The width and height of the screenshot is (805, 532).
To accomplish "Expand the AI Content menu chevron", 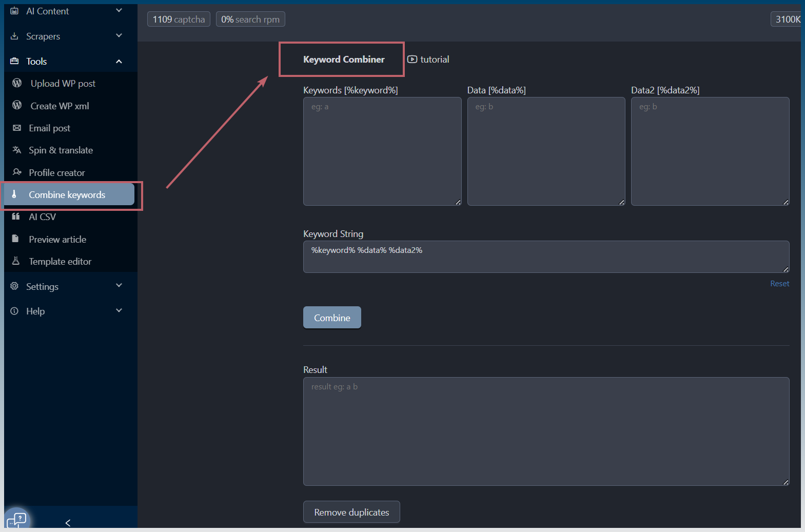I will 119,10.
